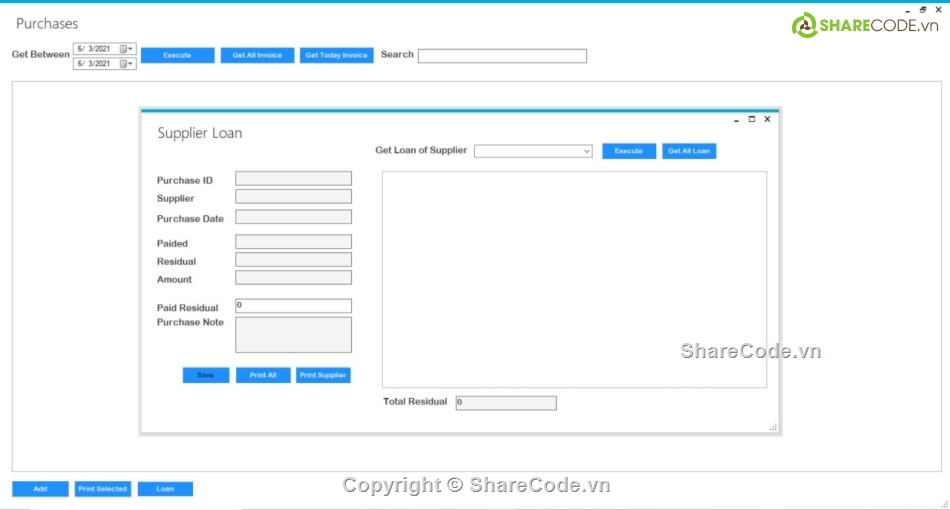This screenshot has width=950, height=510.
Task: Minimize the Supplier Loan dialog window
Action: pos(737,119)
